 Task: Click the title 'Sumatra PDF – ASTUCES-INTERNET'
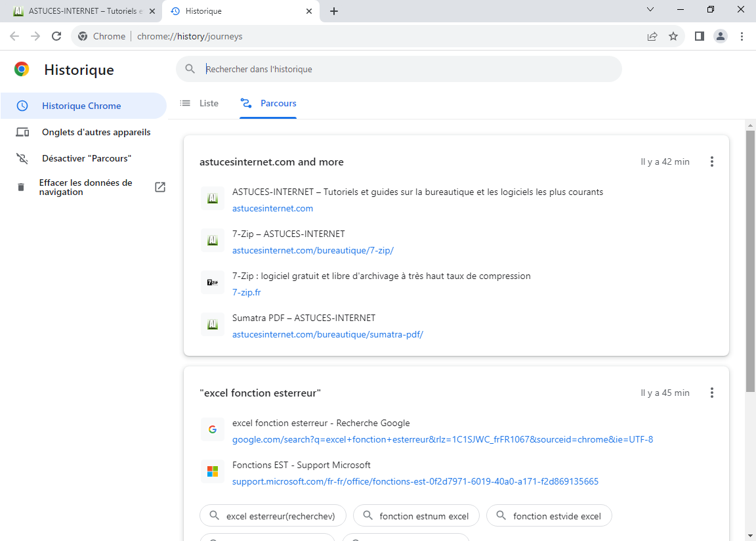[304, 318]
